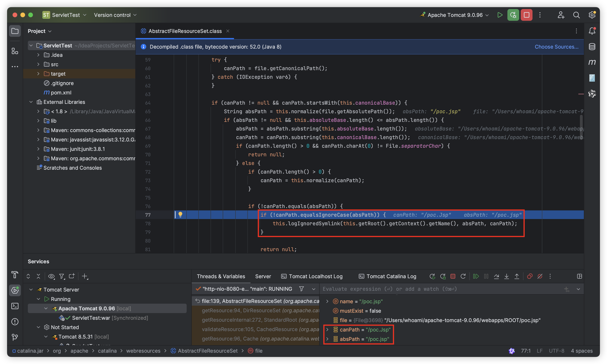The height and width of the screenshot is (364, 607).
Task: Click the webresources breadcrumb
Action: 143,351
